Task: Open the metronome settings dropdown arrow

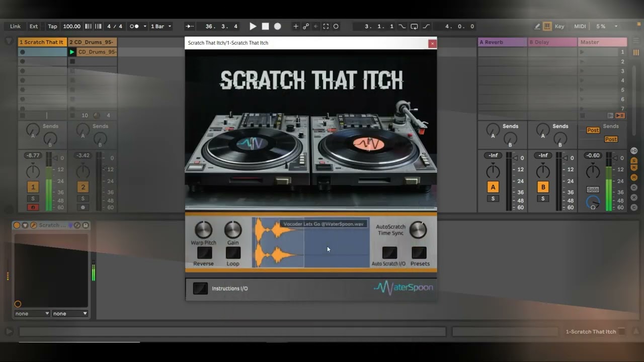Action: tap(145, 26)
